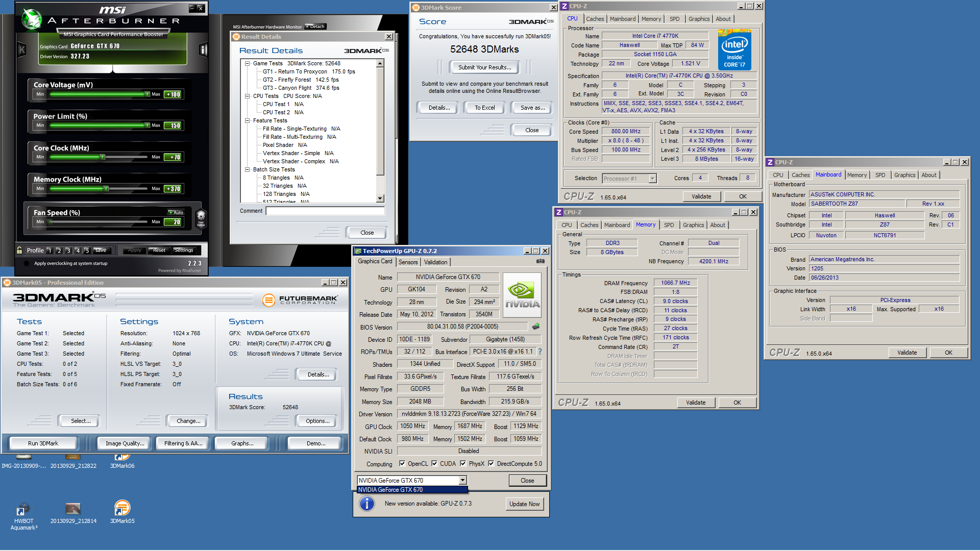Click scroll-down arrow in Result Details list
Image resolution: width=980 pixels, height=551 pixels.
[380, 198]
